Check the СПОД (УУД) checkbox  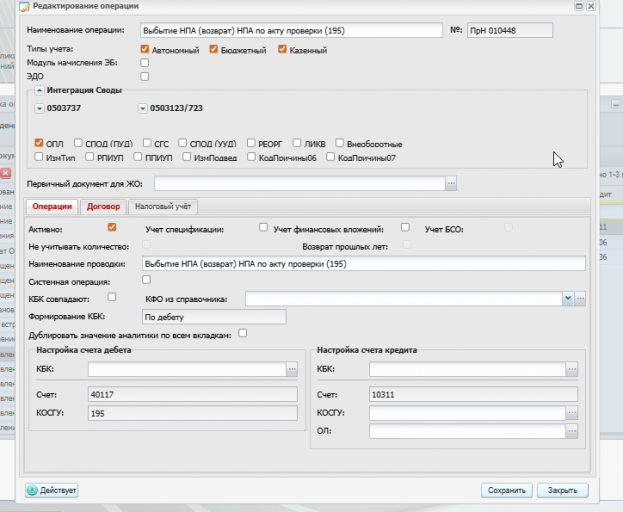point(182,143)
